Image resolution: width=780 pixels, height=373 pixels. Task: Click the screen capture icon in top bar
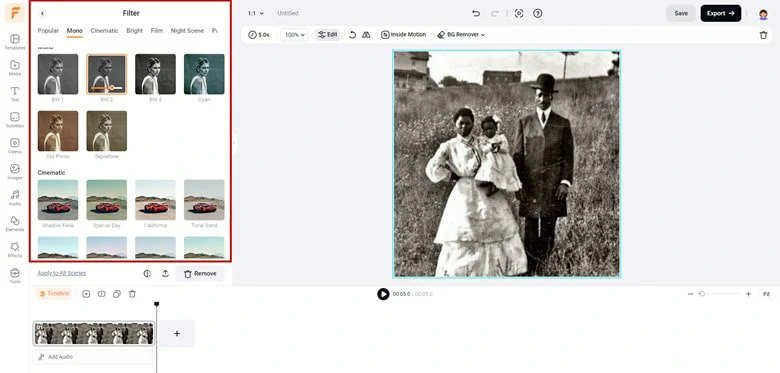tap(519, 13)
